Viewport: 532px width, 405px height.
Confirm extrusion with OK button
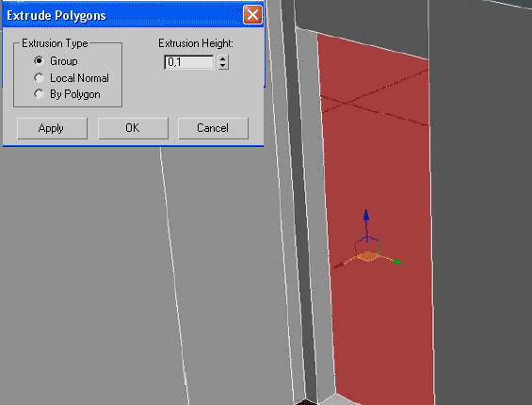(x=133, y=128)
